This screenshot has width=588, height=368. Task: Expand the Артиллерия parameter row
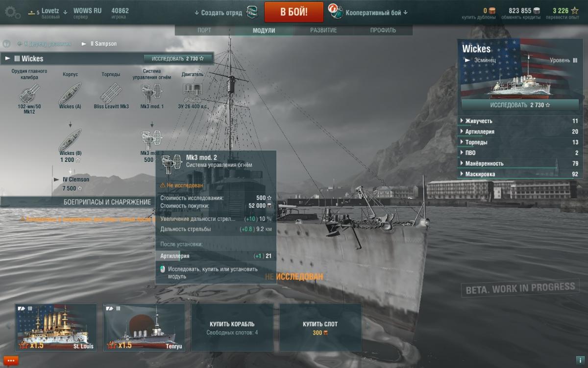[x=520, y=131]
